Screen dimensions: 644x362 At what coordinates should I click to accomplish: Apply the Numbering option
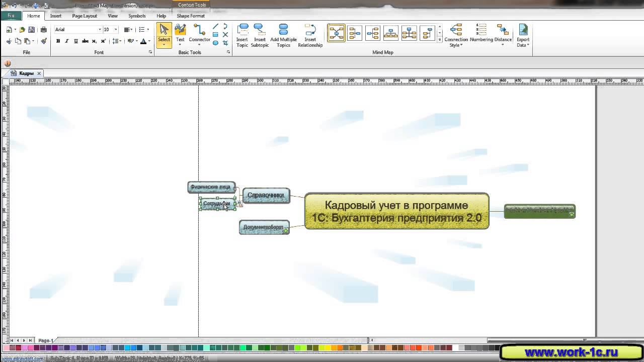(481, 34)
